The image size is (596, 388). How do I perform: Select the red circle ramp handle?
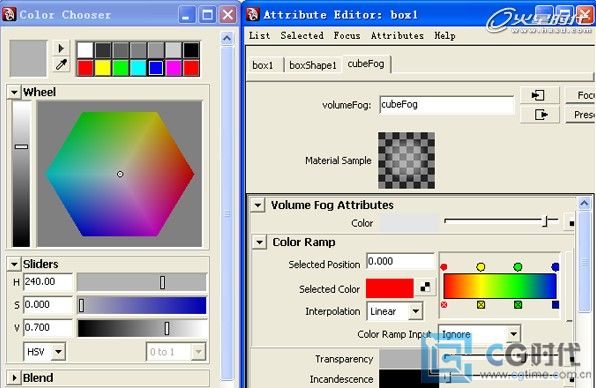click(443, 267)
